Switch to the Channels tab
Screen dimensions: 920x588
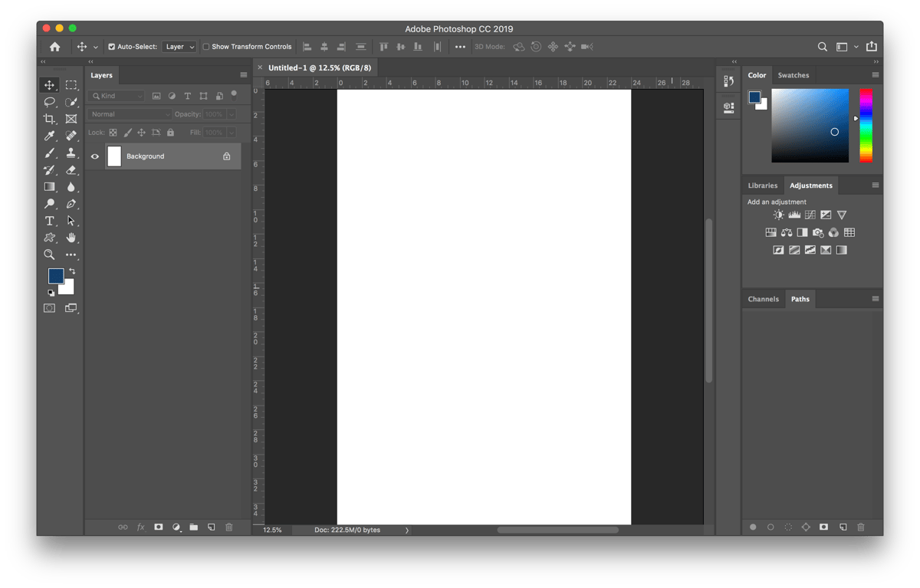764,298
